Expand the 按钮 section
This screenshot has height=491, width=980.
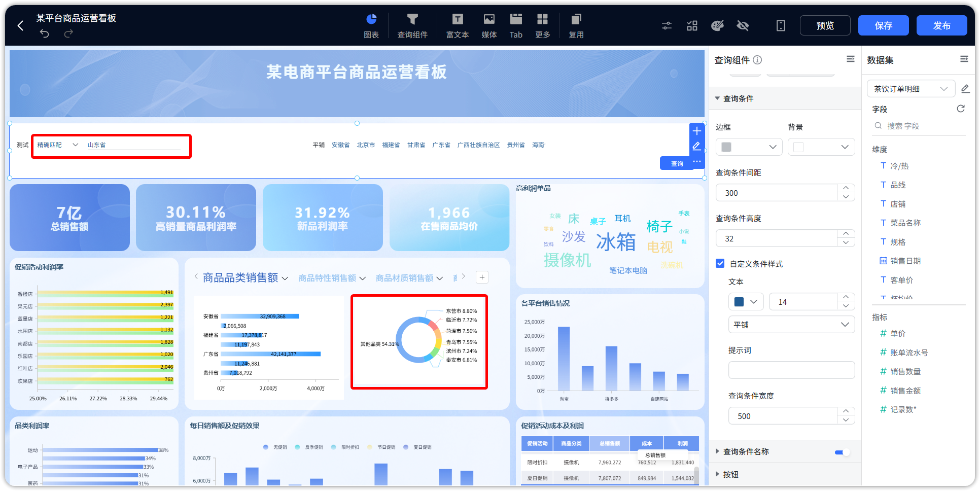click(717, 474)
